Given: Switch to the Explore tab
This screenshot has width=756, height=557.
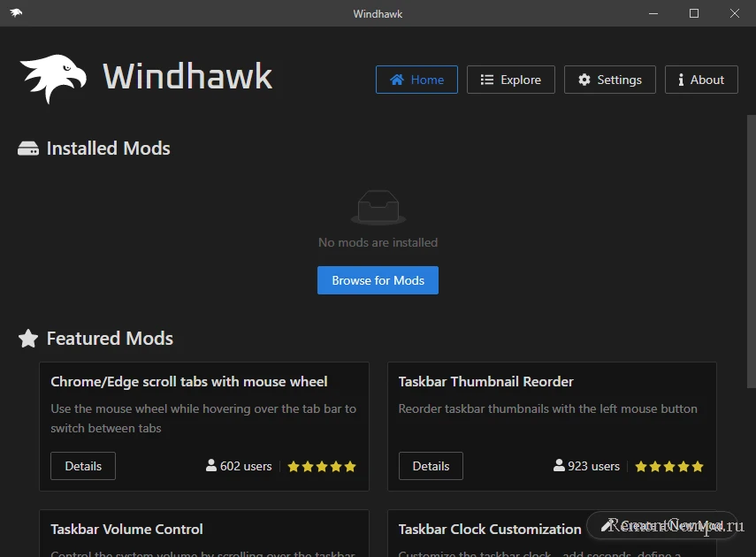Looking at the screenshot, I should point(510,80).
